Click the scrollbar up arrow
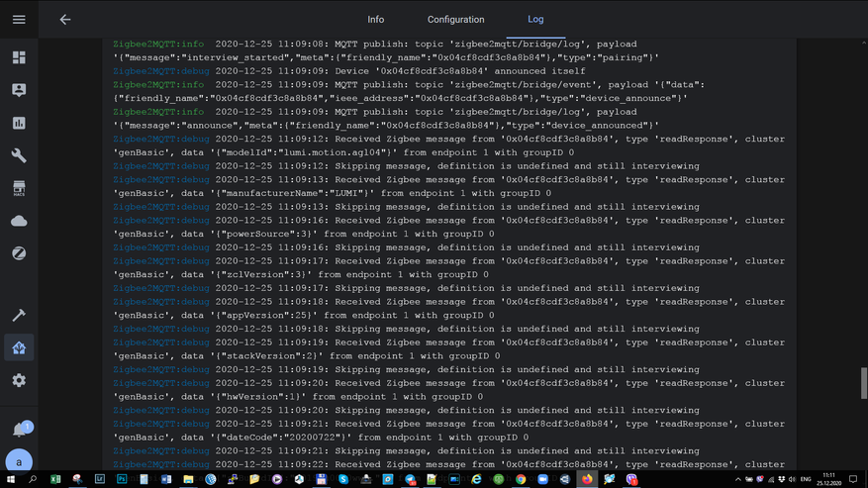 pos(864,43)
